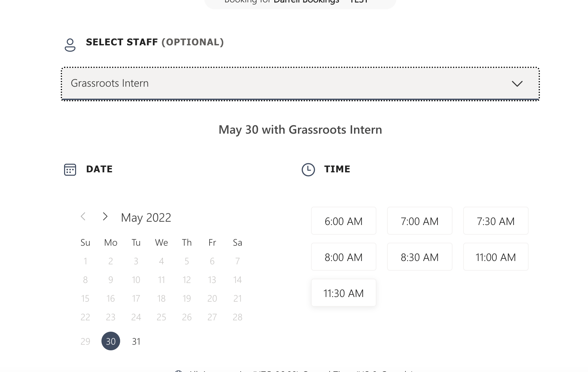Click the May 30 with Grassroots Intern heading
The height and width of the screenshot is (372, 588).
(300, 130)
